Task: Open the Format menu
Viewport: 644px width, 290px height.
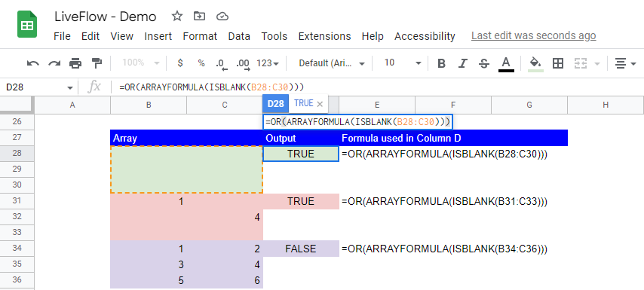Action: coord(200,36)
